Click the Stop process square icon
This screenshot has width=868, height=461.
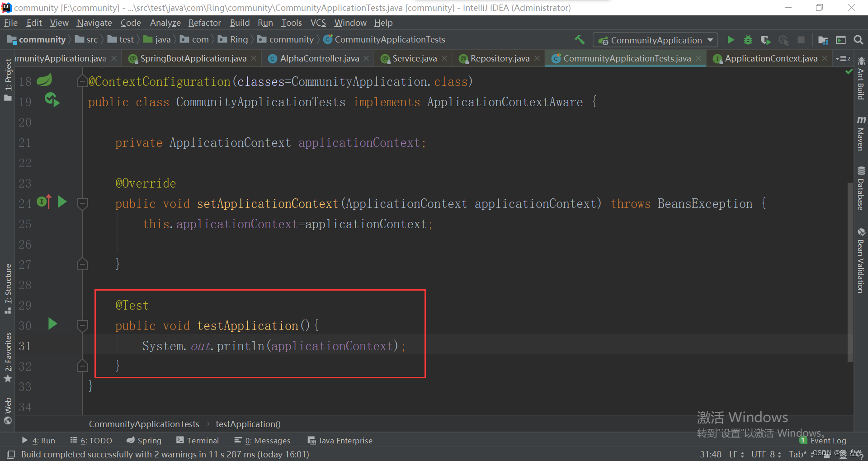[801, 40]
